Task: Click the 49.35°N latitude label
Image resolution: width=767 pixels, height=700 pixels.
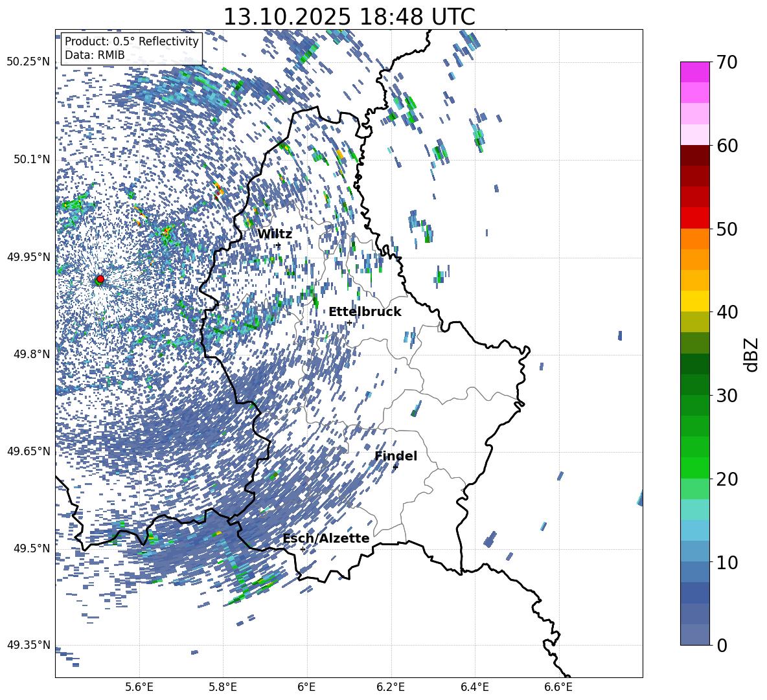Action: (29, 645)
